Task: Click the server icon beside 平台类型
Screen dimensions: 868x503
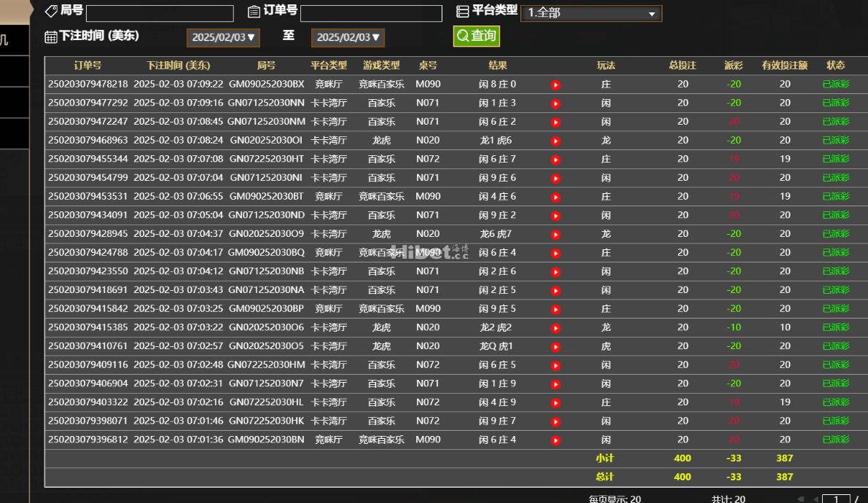Action: 462,11
